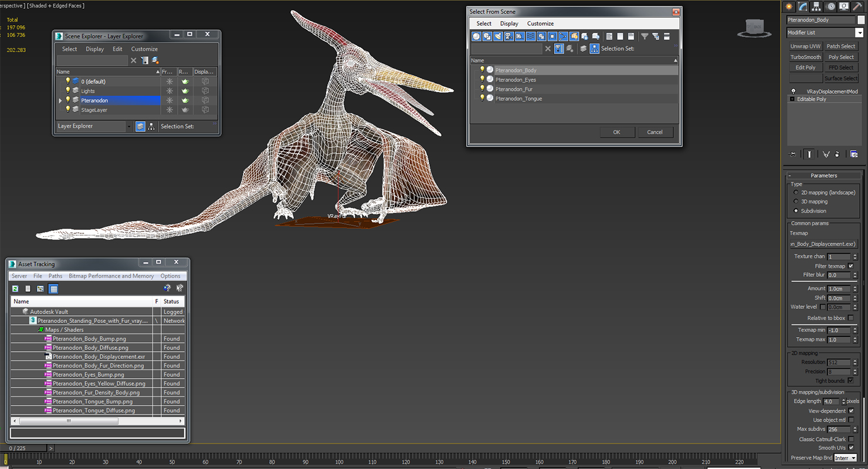Open Customize menu in Select From Scene
The image size is (868, 469).
click(540, 23)
